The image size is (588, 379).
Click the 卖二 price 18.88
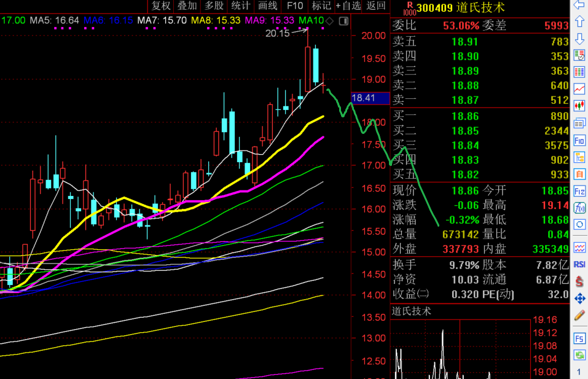tap(465, 85)
